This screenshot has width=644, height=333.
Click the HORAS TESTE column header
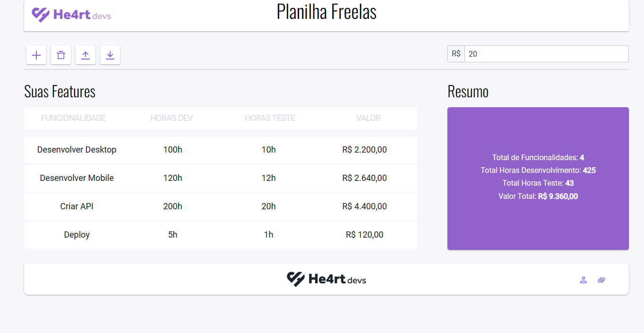270,118
